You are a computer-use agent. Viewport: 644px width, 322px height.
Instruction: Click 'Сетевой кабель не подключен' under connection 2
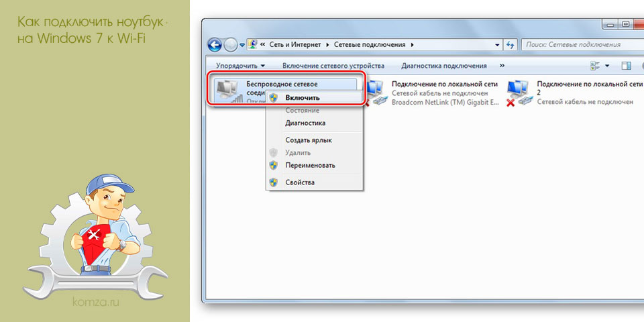click(x=585, y=102)
